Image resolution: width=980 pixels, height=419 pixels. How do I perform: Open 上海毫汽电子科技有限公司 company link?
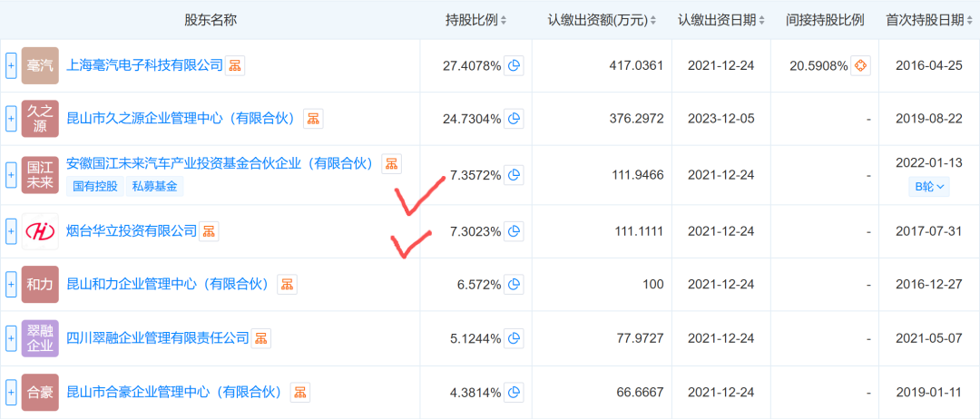pyautogui.click(x=145, y=65)
